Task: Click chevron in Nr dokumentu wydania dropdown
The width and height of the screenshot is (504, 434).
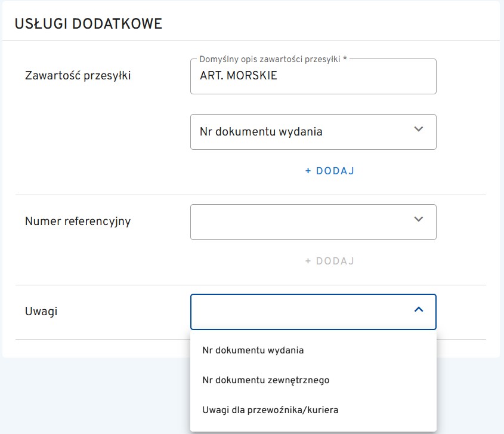Action: tap(418, 129)
